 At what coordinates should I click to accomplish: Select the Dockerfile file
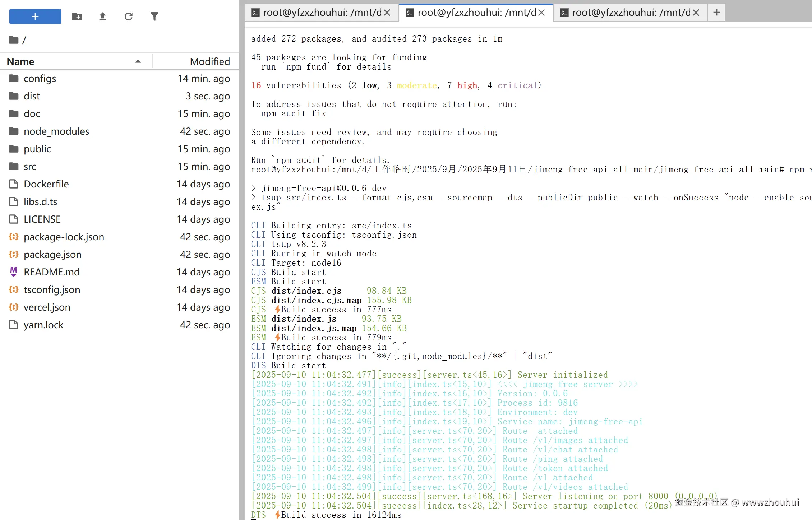coord(119,184)
